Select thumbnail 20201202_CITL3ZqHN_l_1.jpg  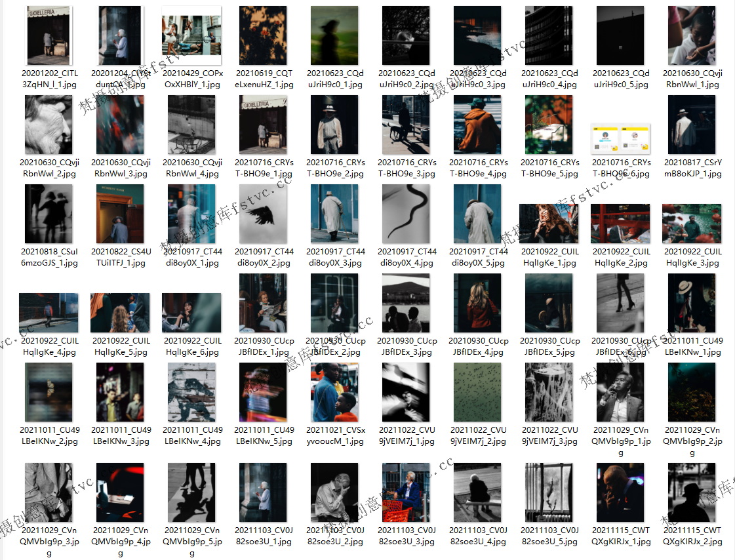pyautogui.click(x=49, y=35)
